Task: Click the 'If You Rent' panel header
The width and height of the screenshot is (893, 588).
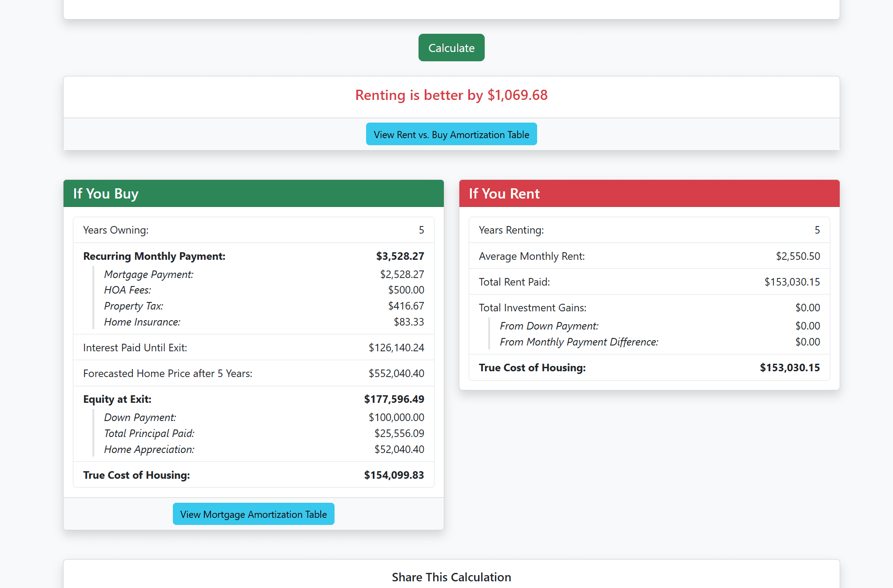Action: click(504, 194)
